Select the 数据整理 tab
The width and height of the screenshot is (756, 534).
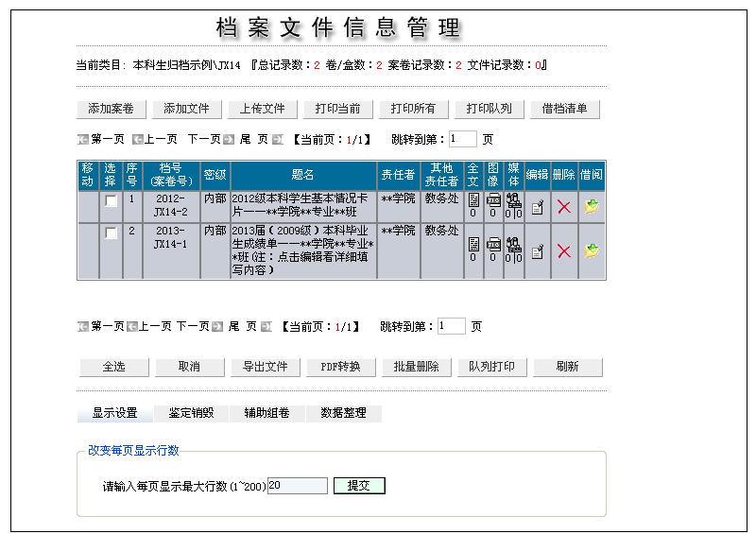343,413
